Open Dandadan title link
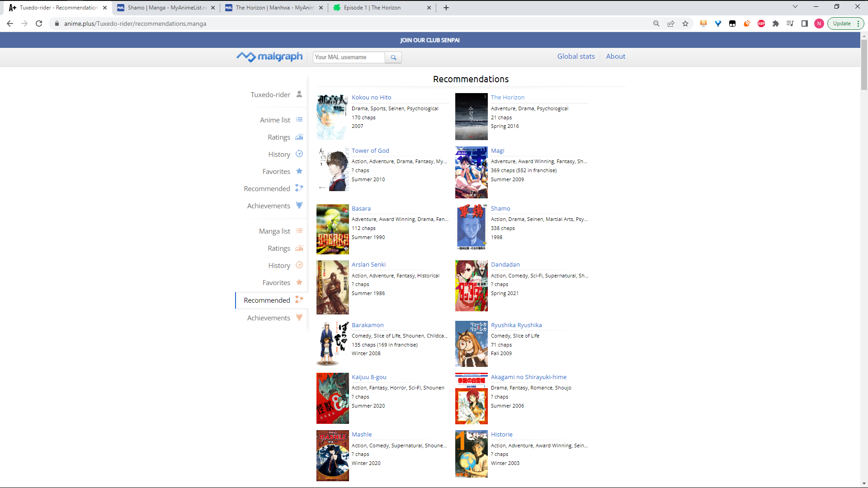This screenshot has width=868, height=488. coord(505,264)
